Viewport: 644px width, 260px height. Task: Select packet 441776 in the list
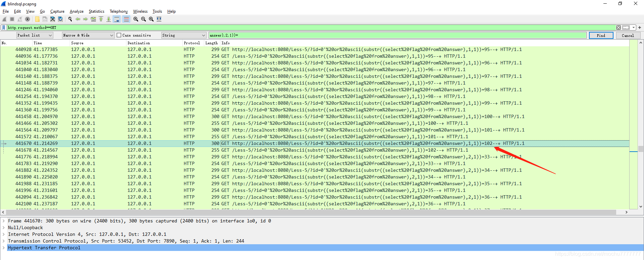[315, 157]
